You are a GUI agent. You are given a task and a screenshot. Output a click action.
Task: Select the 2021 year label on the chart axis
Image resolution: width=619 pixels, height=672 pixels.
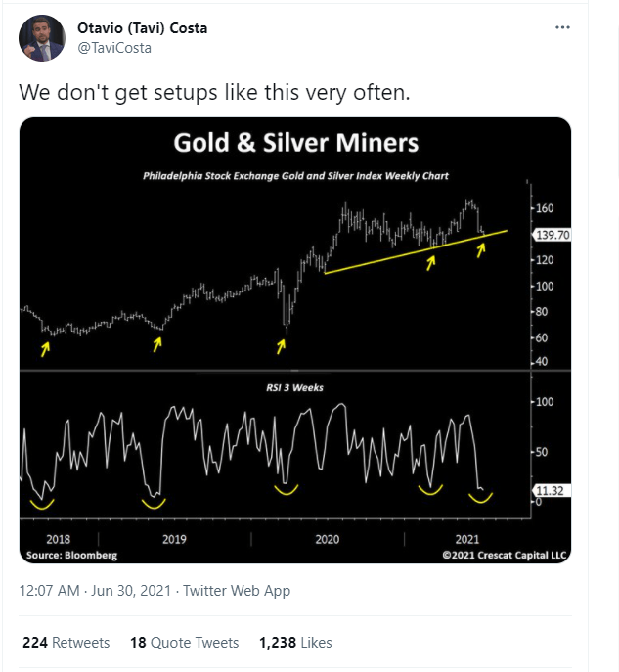coord(467,539)
